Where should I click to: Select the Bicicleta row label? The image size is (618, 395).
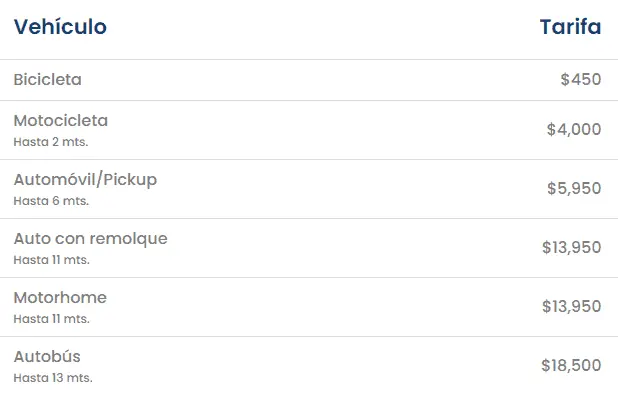[x=48, y=80]
